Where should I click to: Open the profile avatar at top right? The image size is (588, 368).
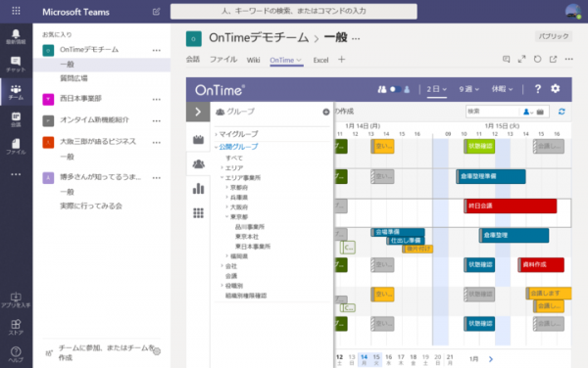click(573, 11)
